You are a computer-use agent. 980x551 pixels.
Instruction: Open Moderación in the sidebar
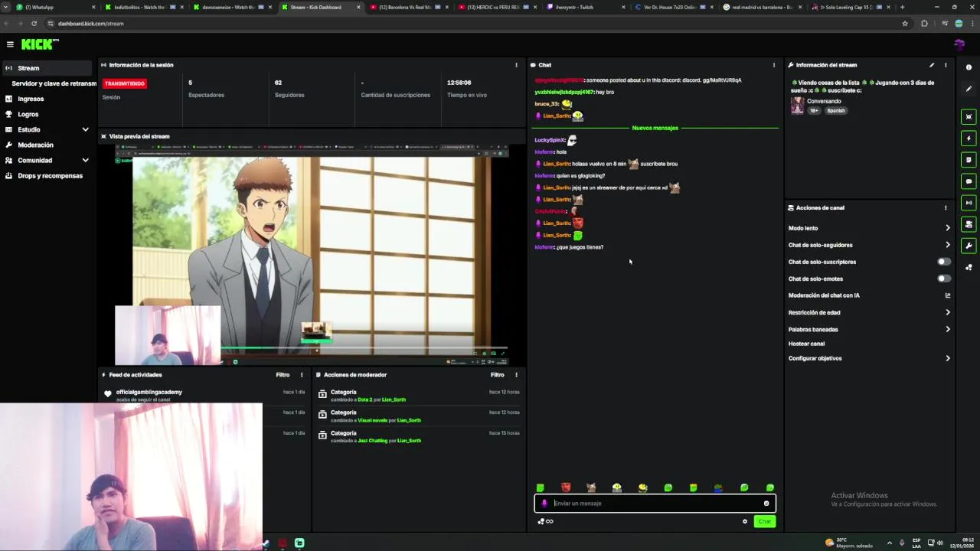point(35,145)
